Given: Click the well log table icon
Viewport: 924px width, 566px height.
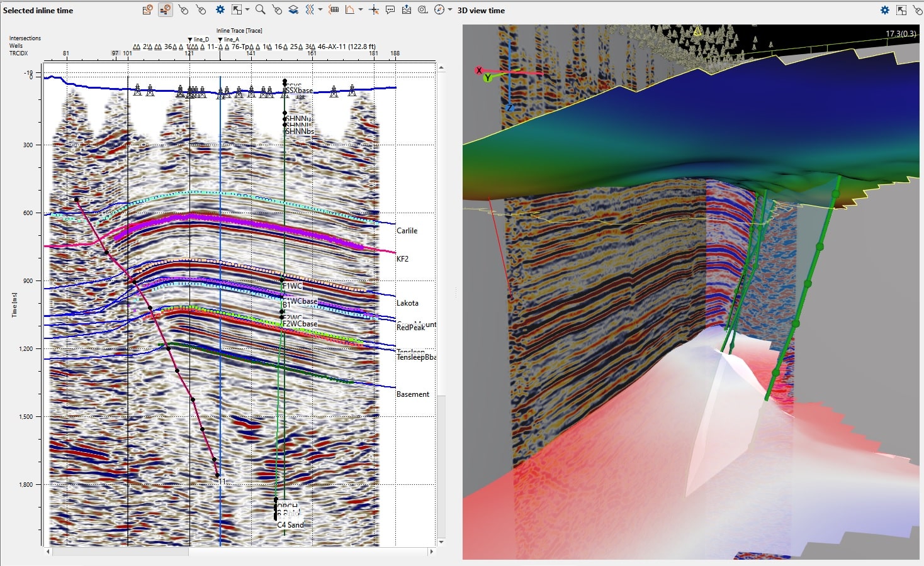Looking at the screenshot, I should click(x=334, y=9).
